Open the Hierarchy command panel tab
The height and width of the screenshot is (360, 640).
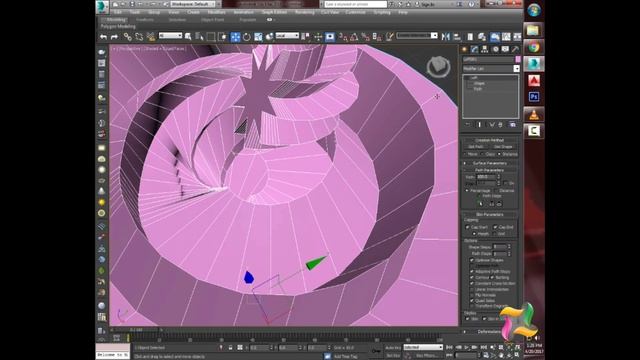(484, 49)
